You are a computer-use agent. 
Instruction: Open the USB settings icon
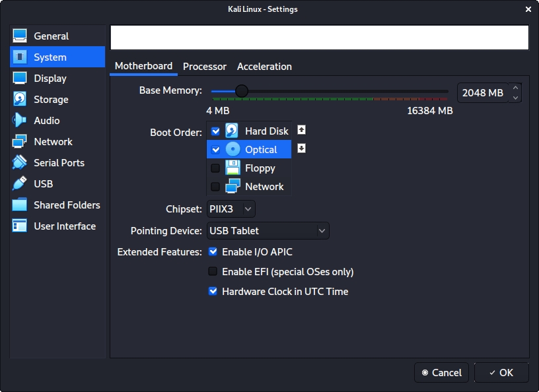coord(20,184)
